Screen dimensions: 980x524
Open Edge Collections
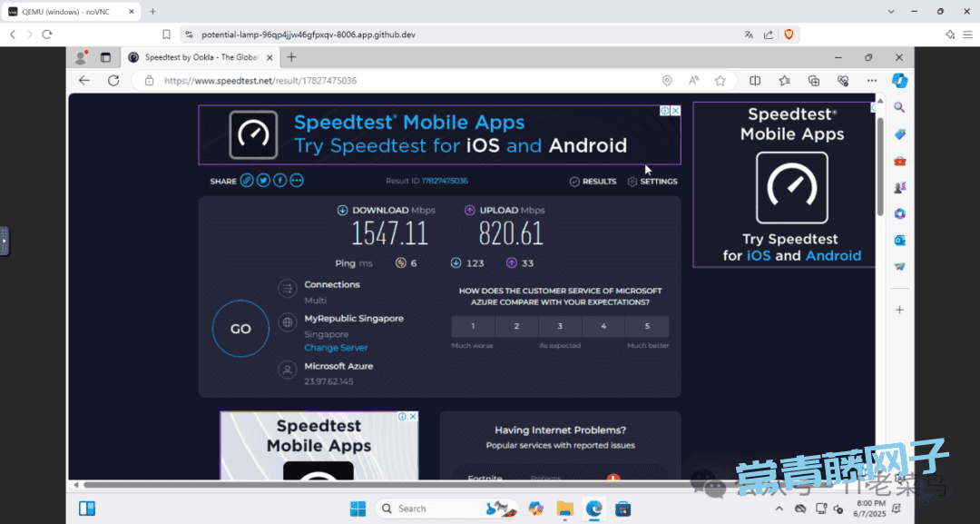click(x=814, y=81)
